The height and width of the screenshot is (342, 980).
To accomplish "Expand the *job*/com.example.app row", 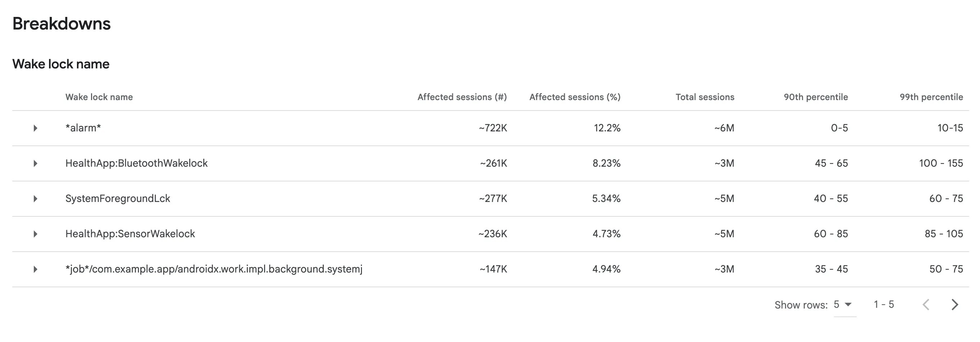I will [35, 269].
